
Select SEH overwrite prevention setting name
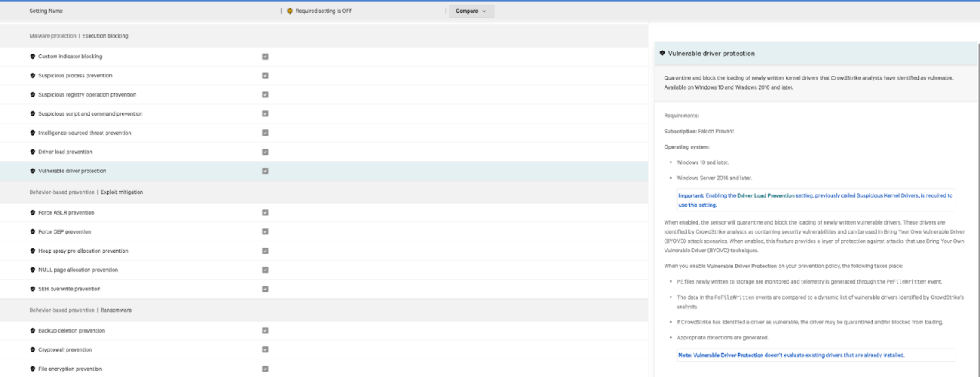[69, 289]
